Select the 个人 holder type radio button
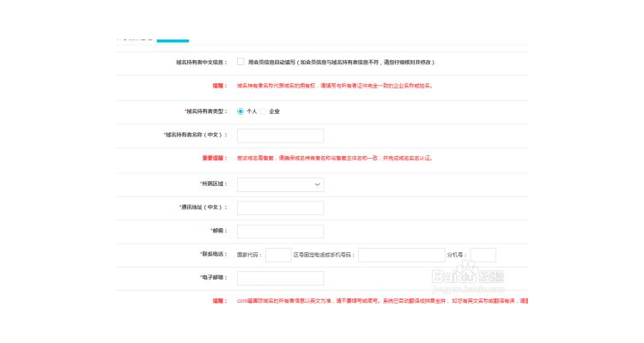This screenshot has width=644, height=343. [x=240, y=111]
